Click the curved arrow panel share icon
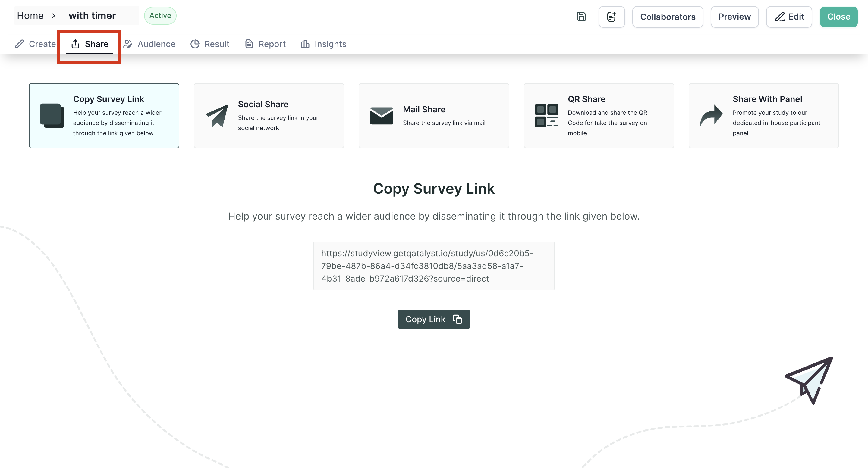The height and width of the screenshot is (468, 868). pyautogui.click(x=711, y=115)
